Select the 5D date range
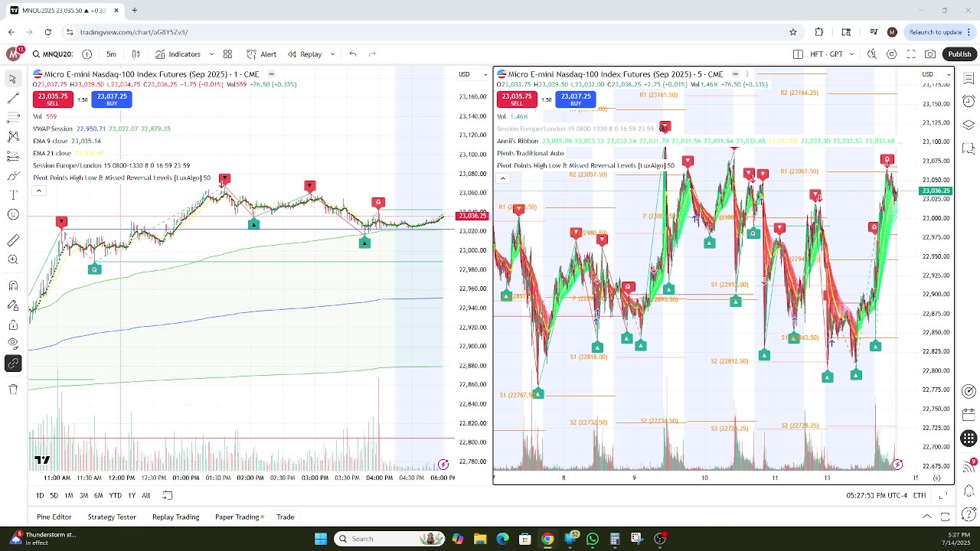The image size is (980, 551). [x=54, y=496]
